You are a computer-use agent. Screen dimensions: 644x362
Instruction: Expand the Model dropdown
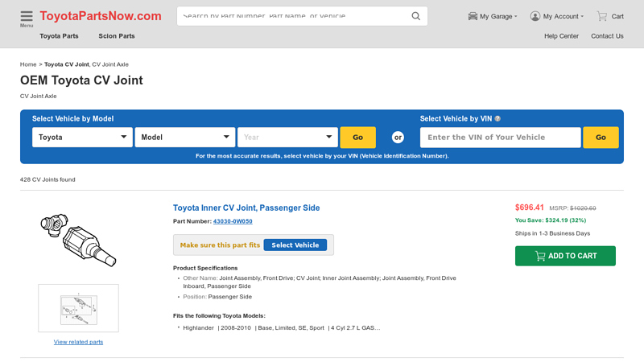[x=185, y=138]
